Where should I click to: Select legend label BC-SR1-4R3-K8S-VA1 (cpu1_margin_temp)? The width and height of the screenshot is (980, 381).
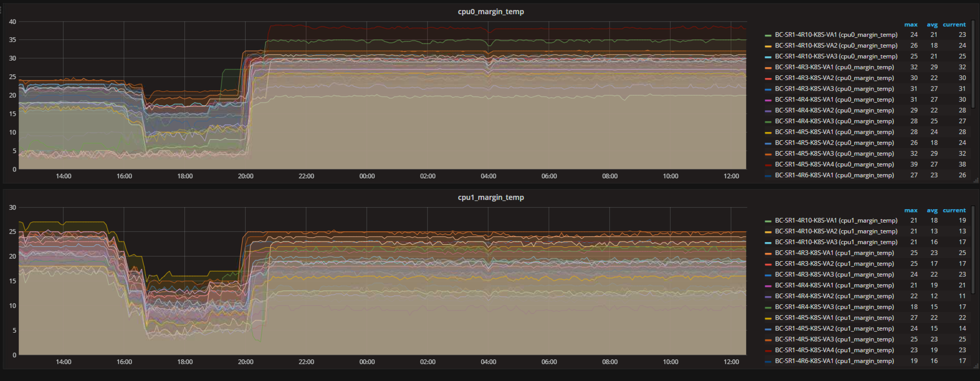pyautogui.click(x=834, y=253)
